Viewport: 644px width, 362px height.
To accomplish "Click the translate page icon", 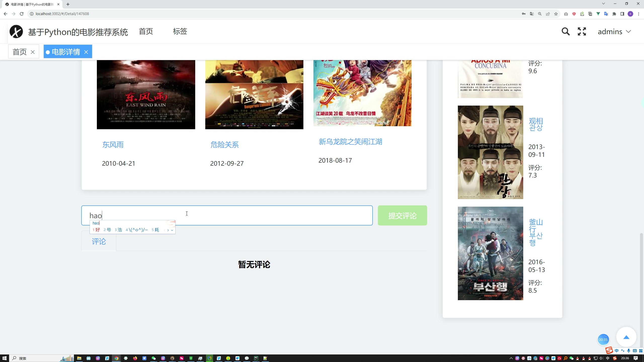I will click(532, 14).
